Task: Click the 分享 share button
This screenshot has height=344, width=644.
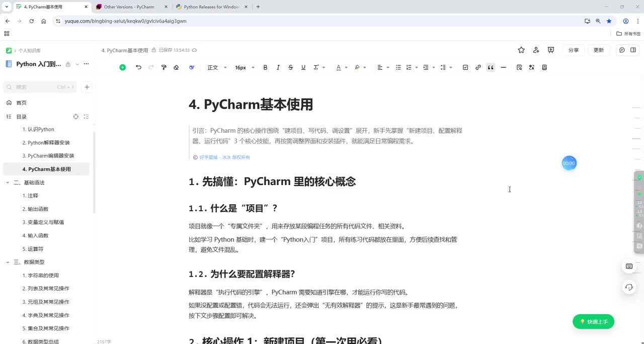Action: coord(574,50)
